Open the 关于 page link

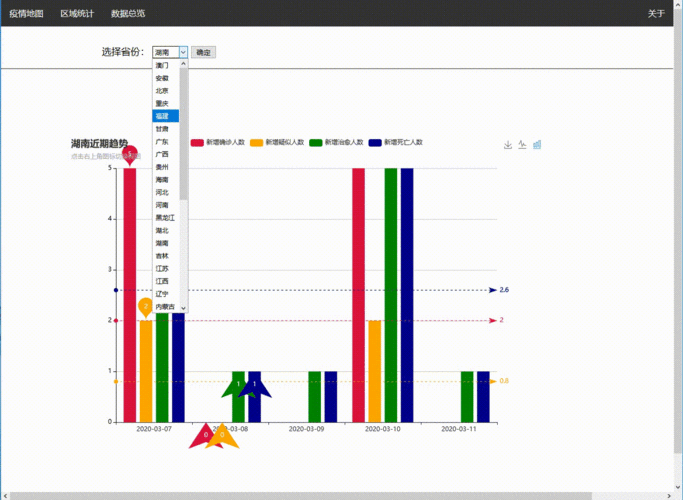pos(656,14)
